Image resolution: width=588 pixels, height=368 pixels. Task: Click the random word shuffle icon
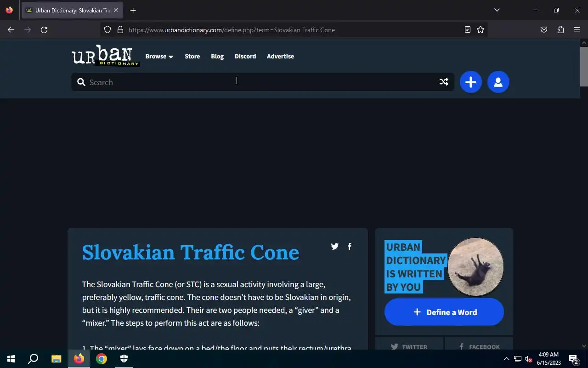click(444, 82)
